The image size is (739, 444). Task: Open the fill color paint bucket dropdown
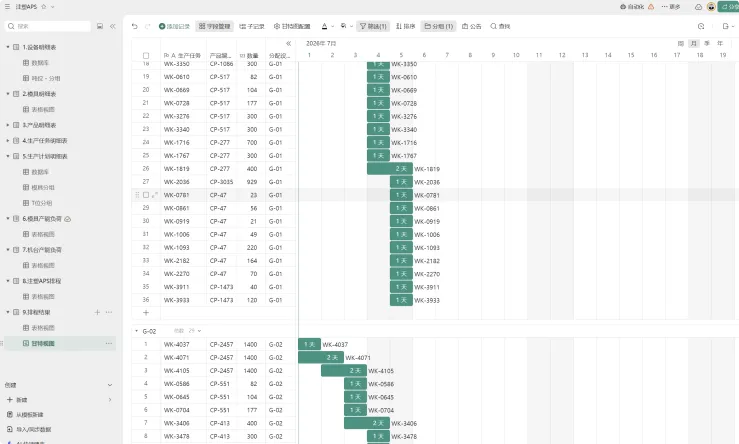point(346,26)
